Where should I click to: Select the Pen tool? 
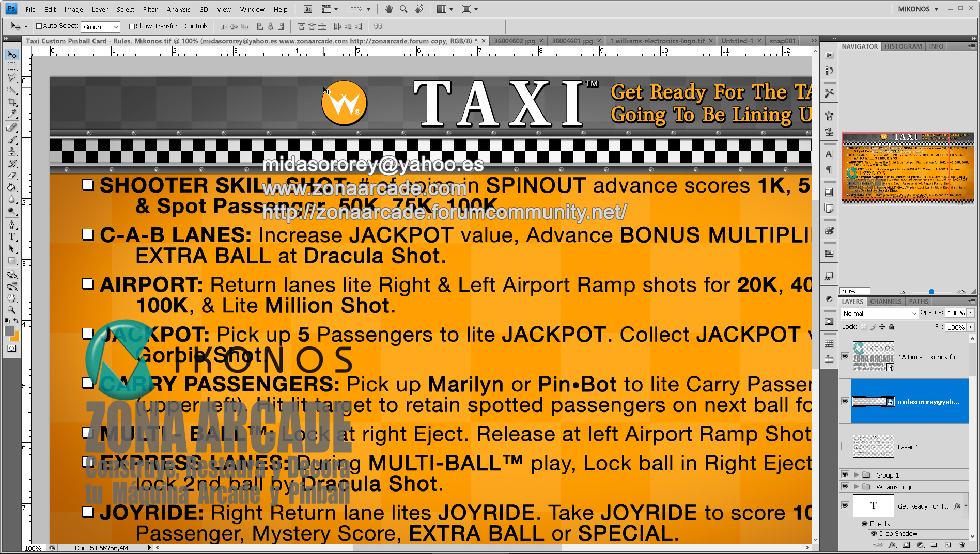[x=12, y=224]
